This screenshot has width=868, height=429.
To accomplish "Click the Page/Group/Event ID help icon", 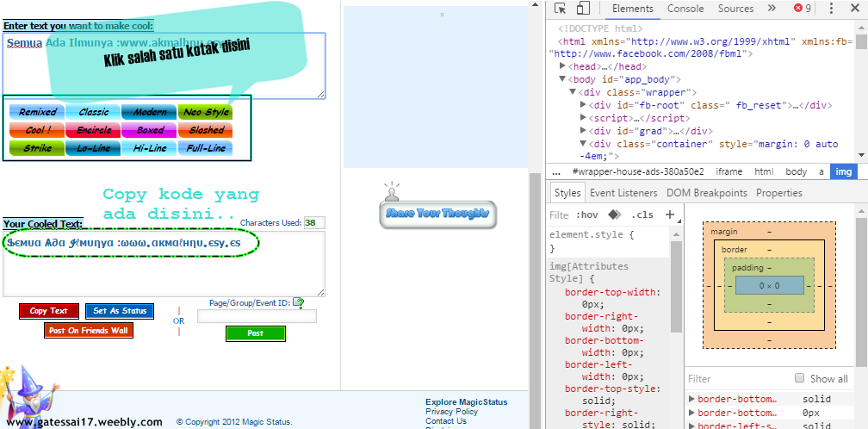I will [x=298, y=302].
